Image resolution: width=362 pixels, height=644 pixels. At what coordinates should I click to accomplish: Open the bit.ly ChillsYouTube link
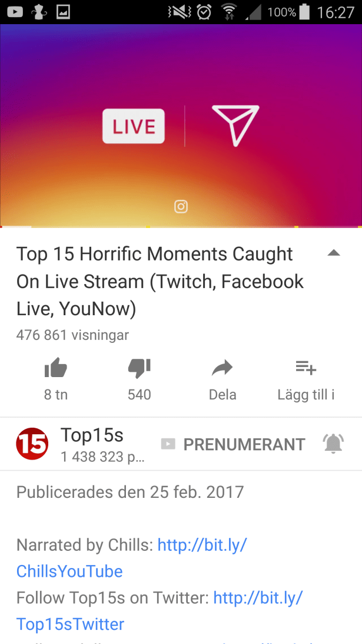[131, 558]
